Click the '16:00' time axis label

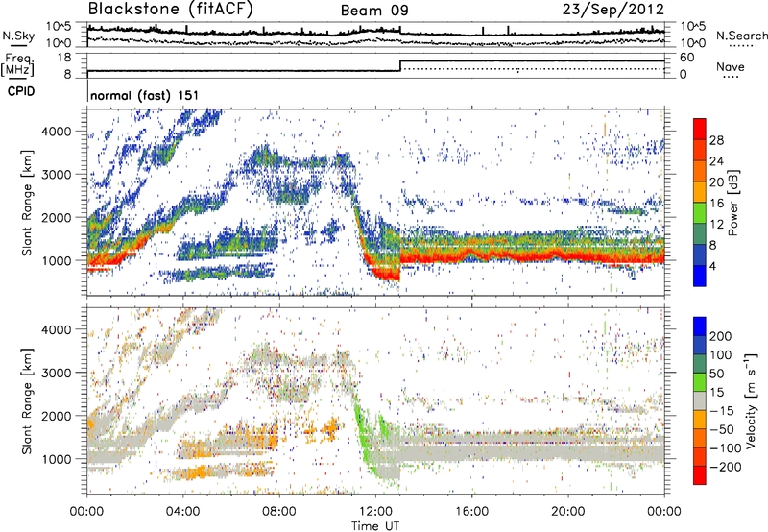tap(471, 512)
